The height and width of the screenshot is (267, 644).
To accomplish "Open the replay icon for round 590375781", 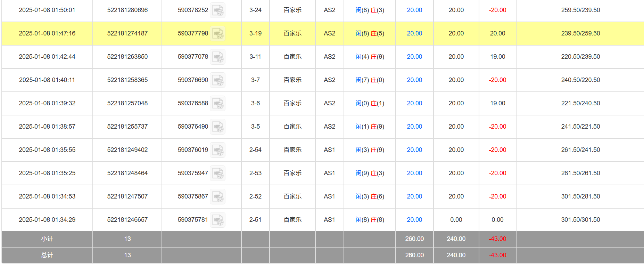I will (218, 220).
